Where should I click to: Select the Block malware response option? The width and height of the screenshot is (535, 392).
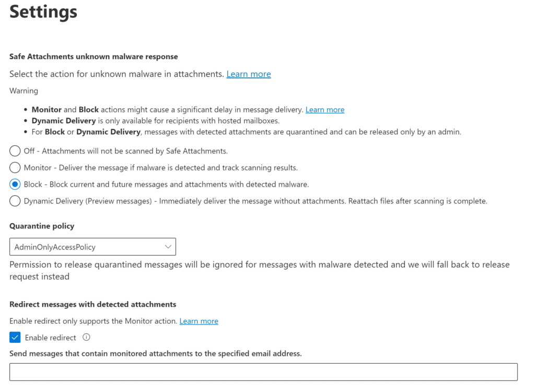point(15,184)
